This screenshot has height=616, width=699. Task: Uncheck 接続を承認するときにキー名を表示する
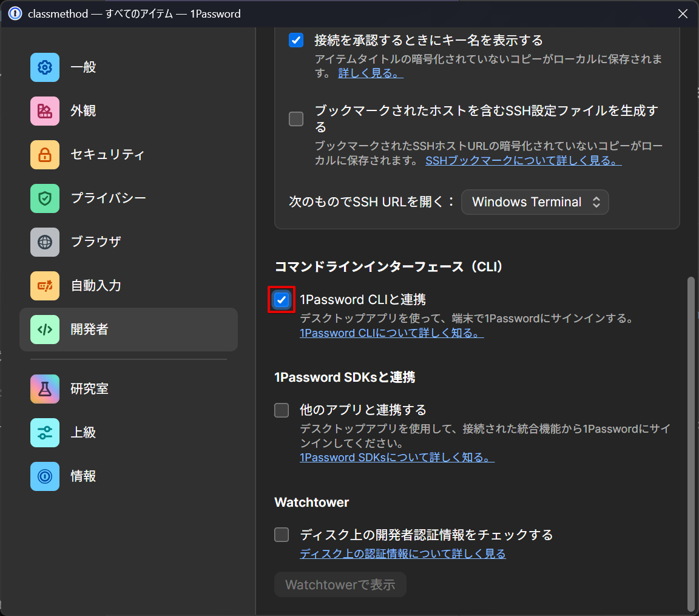(296, 41)
